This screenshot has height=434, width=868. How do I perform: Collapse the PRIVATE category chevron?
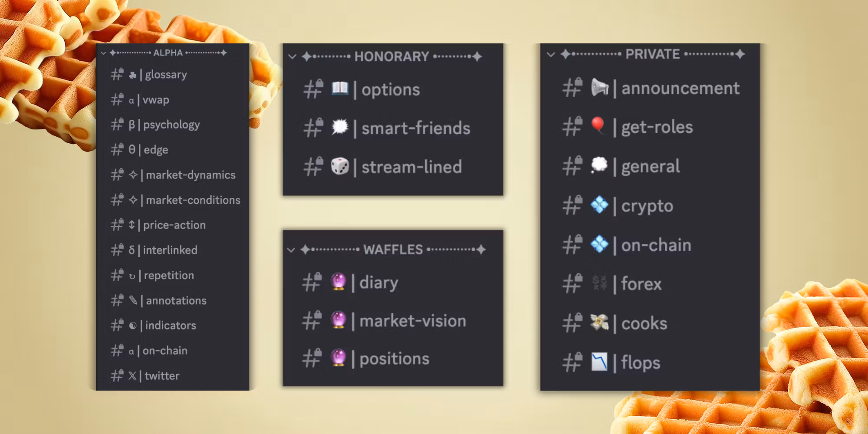551,55
